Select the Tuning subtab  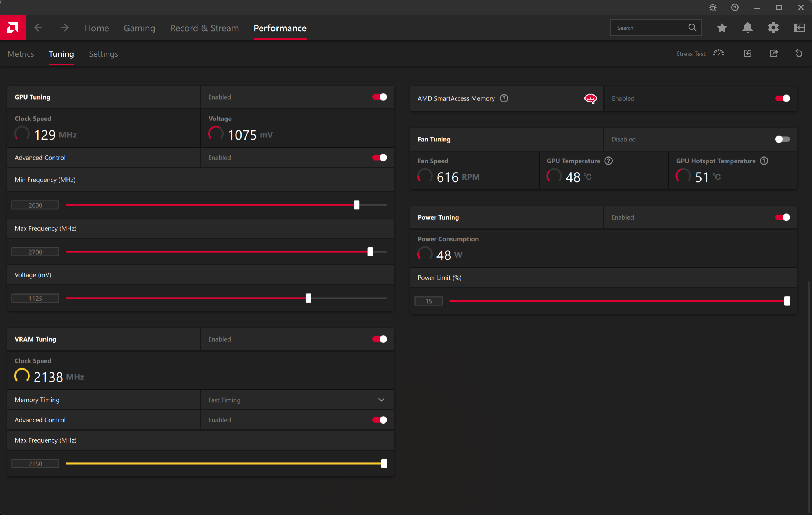[61, 54]
